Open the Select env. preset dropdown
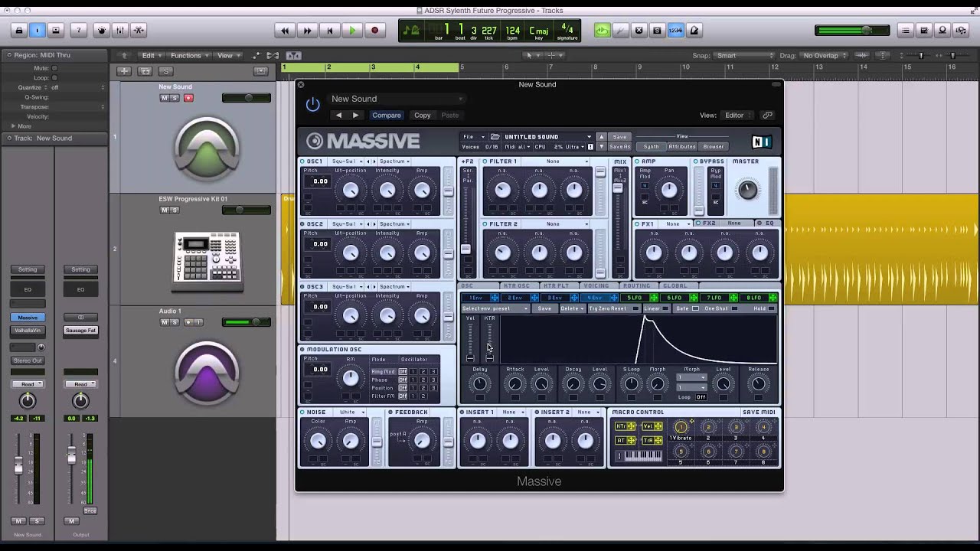This screenshot has height=551, width=980. (495, 308)
